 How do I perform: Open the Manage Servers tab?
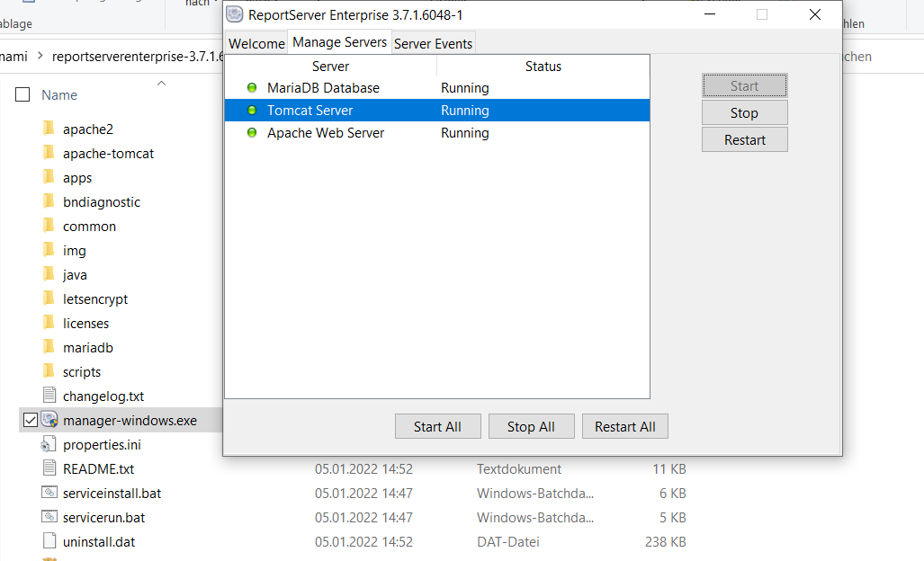339,41
